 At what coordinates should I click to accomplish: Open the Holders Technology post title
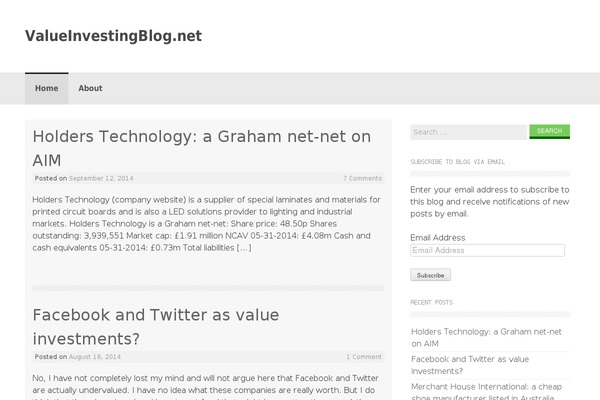201,148
